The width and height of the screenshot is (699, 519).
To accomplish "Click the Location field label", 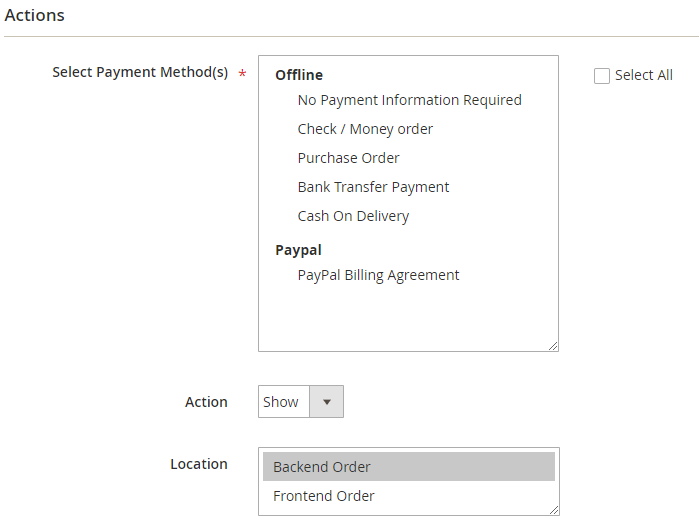I will tap(199, 464).
